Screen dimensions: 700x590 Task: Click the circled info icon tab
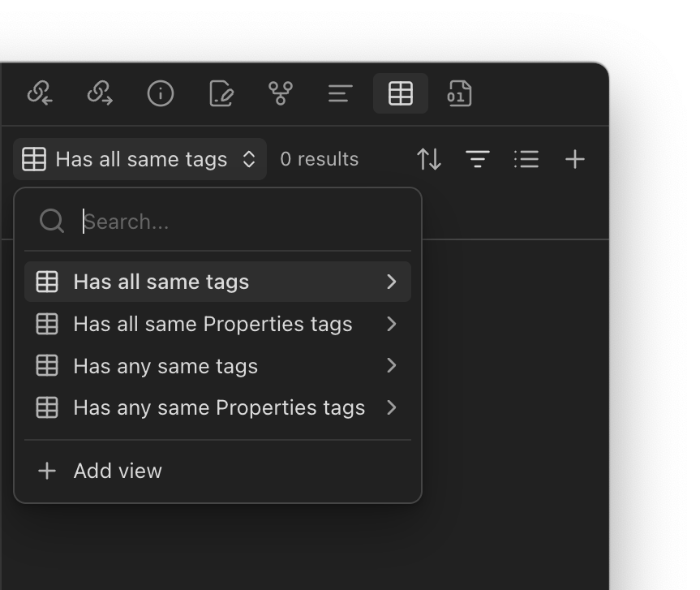pos(161,94)
